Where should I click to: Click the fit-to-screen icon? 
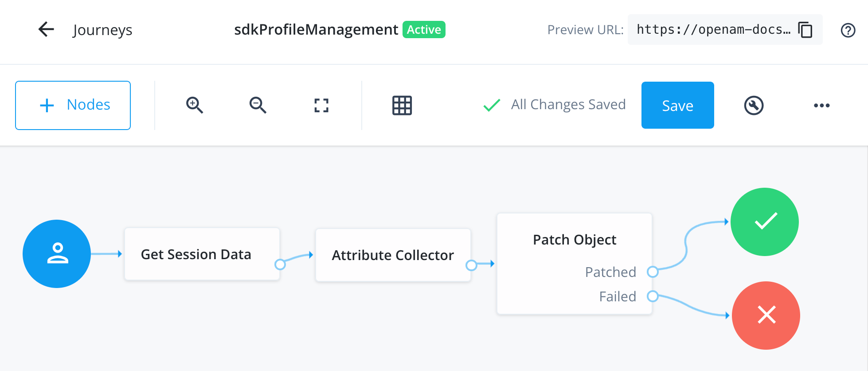tap(321, 105)
